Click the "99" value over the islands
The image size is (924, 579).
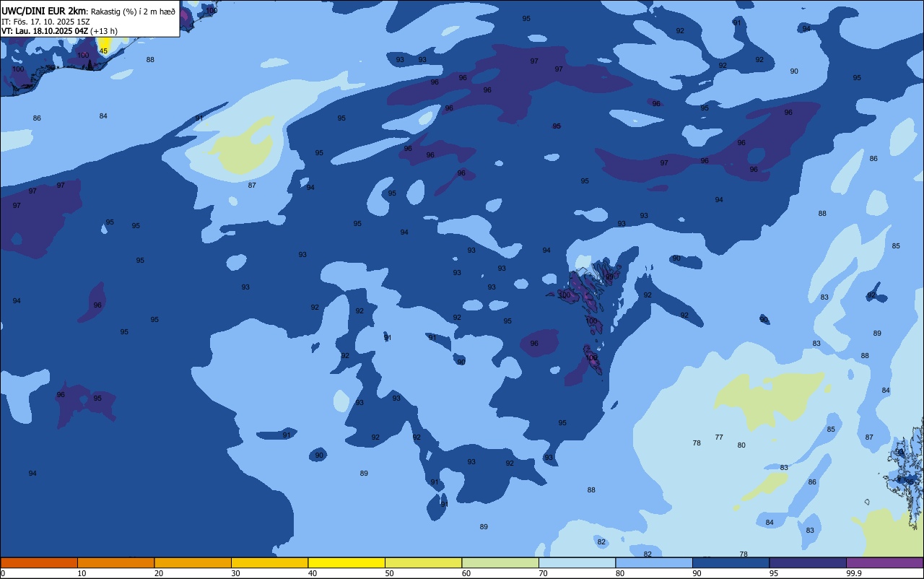(x=609, y=277)
